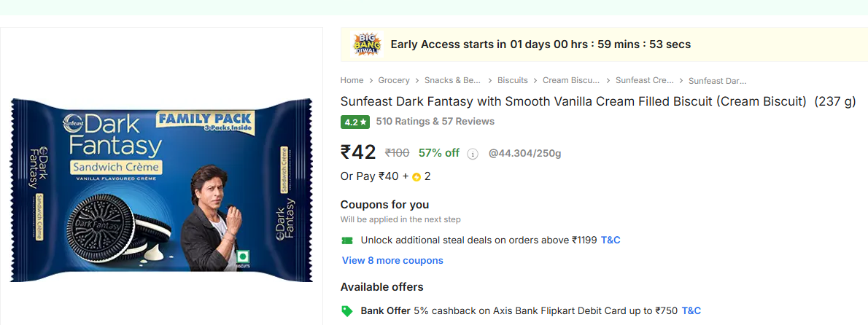This screenshot has width=868, height=325.
Task: Open the Sunfeast Cre... breadcrumb link
Action: [x=644, y=80]
